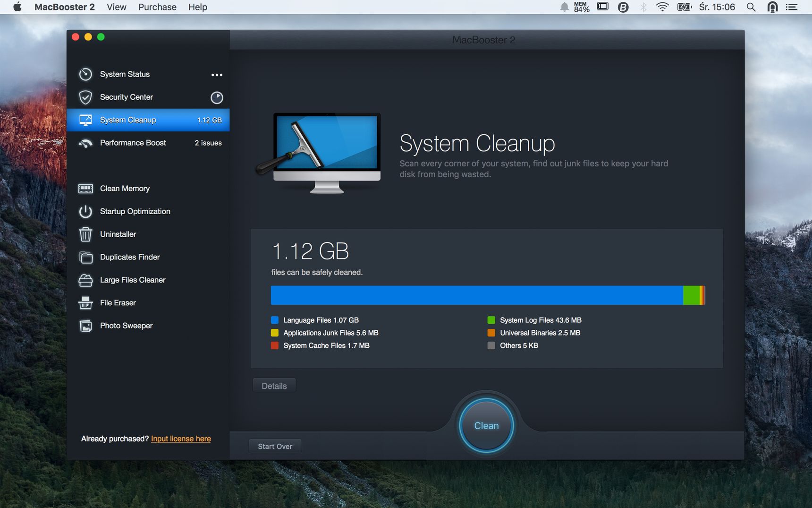Click the Duplicates Finder folders icon
812x508 pixels.
pyautogui.click(x=85, y=257)
